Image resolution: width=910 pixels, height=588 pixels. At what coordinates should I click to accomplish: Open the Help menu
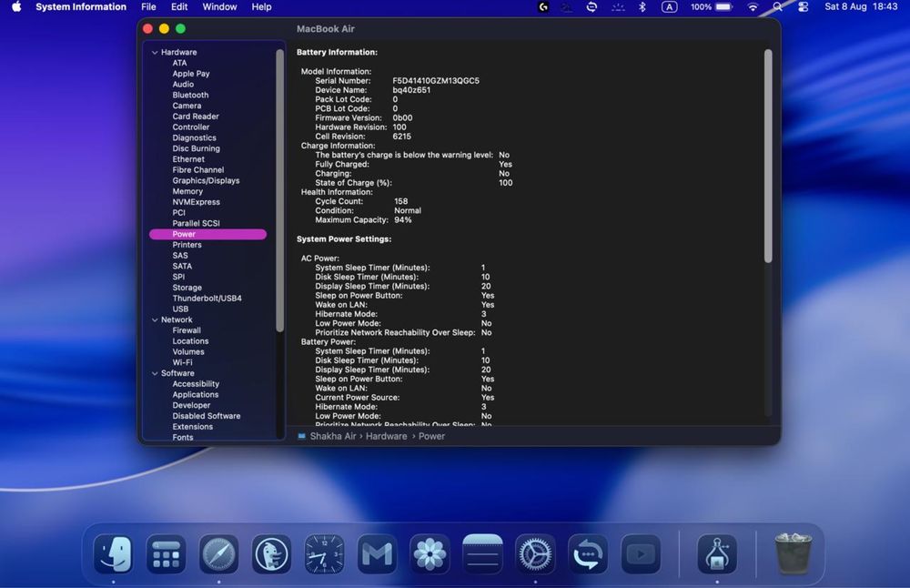coord(261,7)
